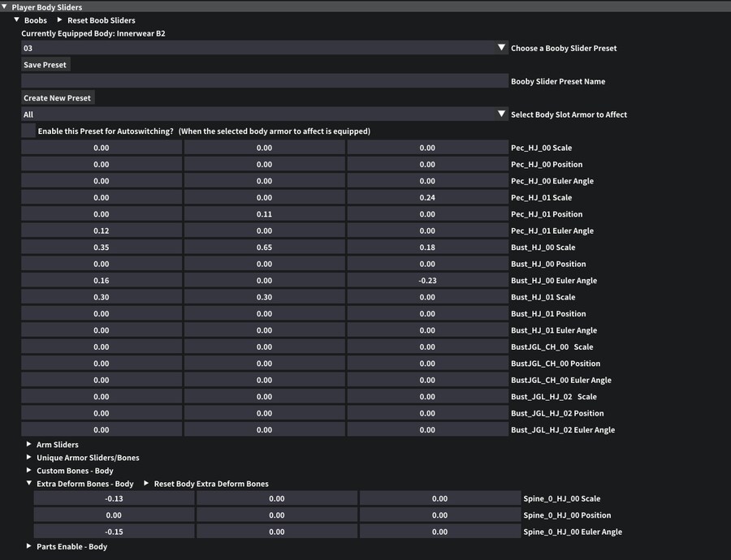Click Bust_HJ_00 Scale first slider showing 0.35

102,248
